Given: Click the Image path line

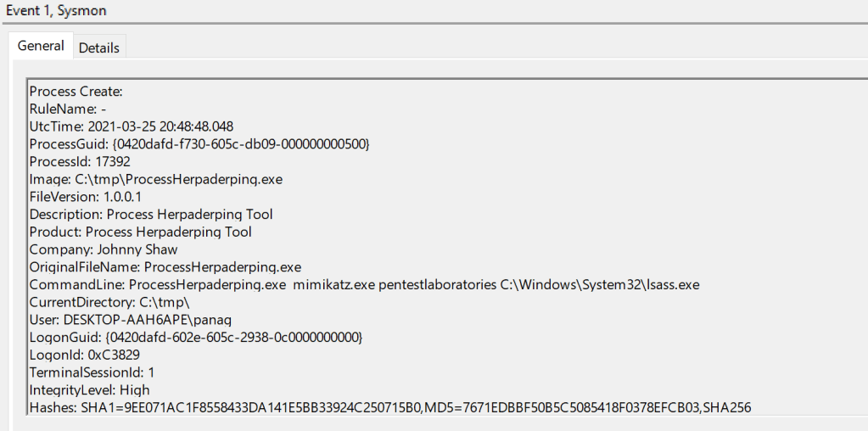Looking at the screenshot, I should click(155, 179).
